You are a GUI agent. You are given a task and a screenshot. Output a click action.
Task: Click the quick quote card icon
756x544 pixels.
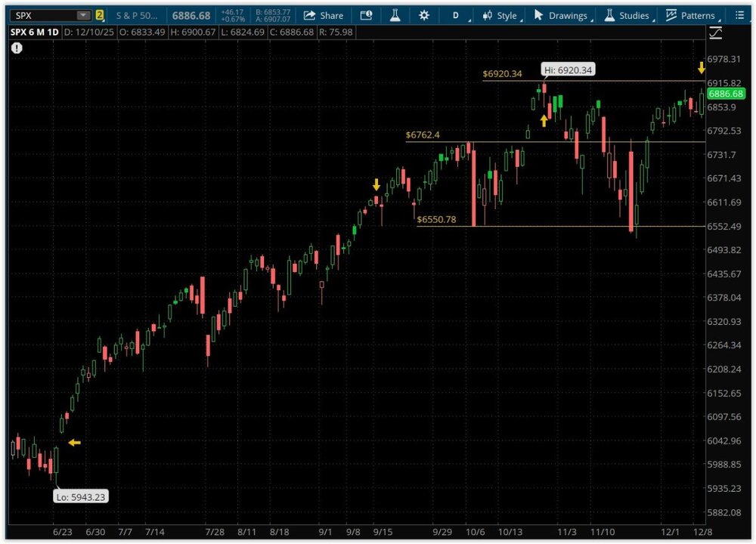(366, 15)
